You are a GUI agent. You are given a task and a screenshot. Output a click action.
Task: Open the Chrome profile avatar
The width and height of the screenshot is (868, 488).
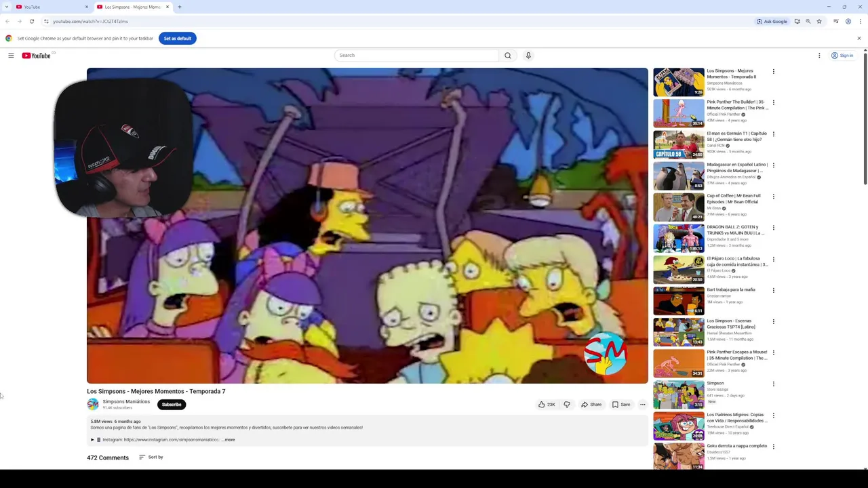tap(848, 22)
